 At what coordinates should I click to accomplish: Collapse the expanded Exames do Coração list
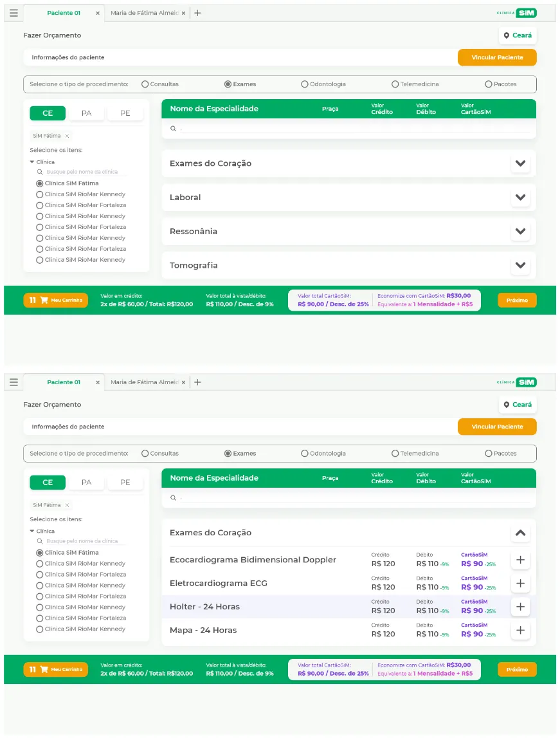(520, 533)
